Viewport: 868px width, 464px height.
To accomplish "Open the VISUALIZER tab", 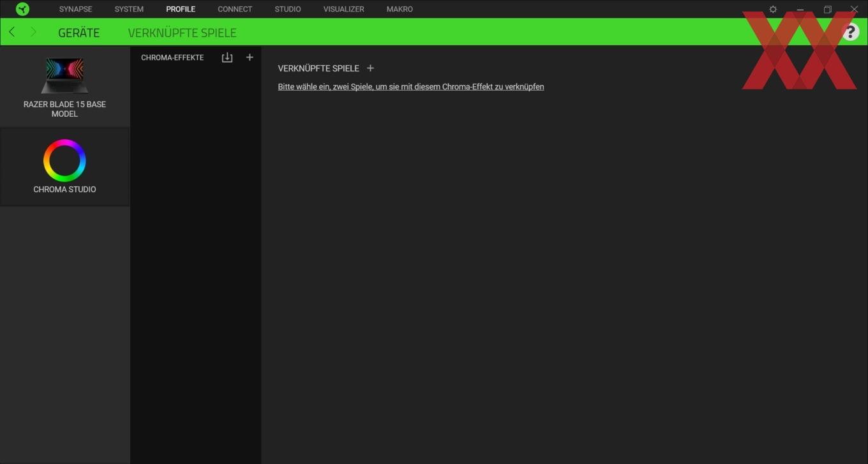I will coord(344,9).
